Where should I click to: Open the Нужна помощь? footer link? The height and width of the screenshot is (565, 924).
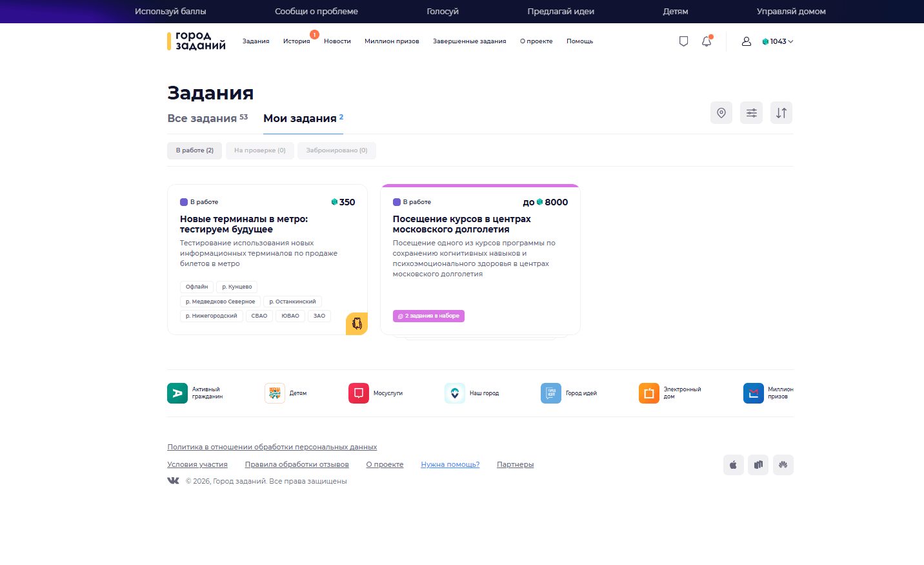(450, 464)
